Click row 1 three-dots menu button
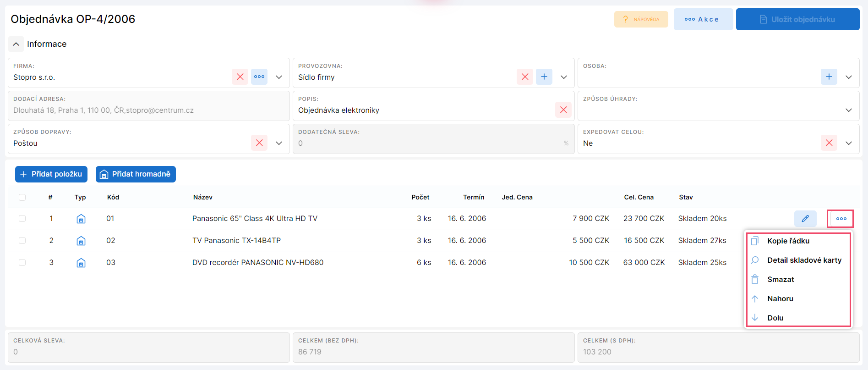The image size is (868, 370). pos(841,219)
